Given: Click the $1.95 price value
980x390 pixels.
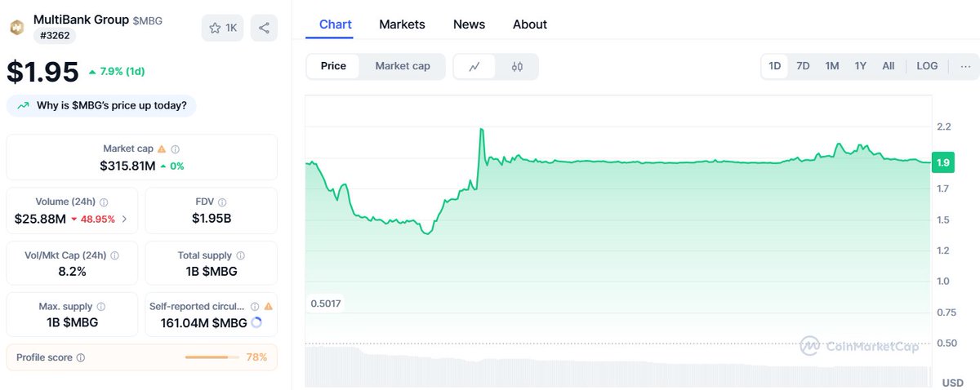Looking at the screenshot, I should 42,72.
